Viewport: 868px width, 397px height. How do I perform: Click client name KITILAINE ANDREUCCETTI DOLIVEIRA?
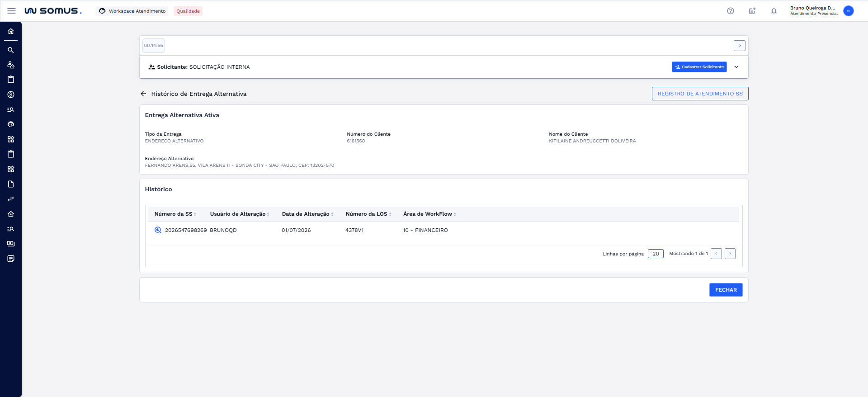point(592,141)
